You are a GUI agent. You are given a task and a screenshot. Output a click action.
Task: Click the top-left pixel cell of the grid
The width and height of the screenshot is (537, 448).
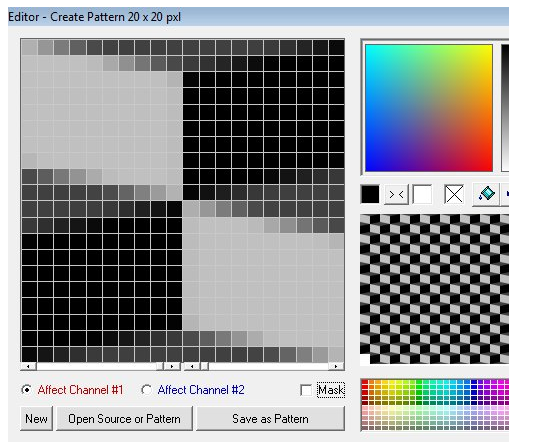[29, 48]
